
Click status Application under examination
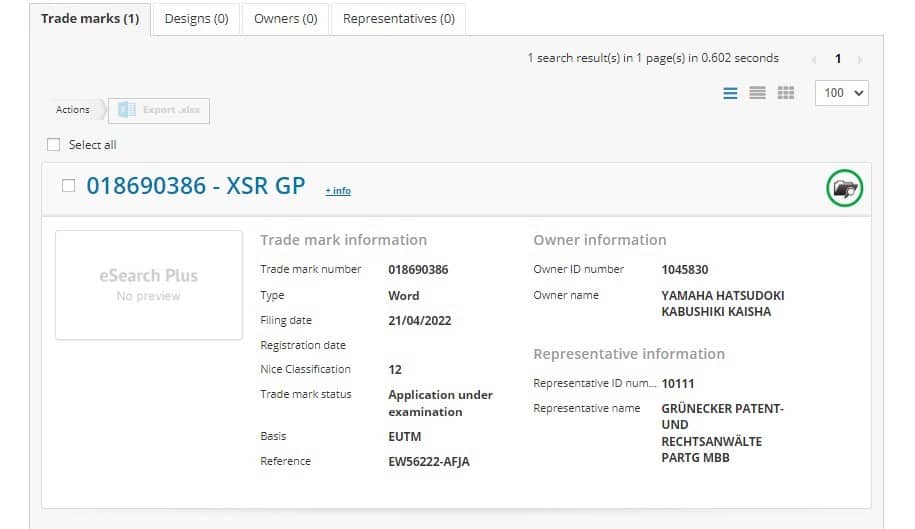pyautogui.click(x=441, y=403)
